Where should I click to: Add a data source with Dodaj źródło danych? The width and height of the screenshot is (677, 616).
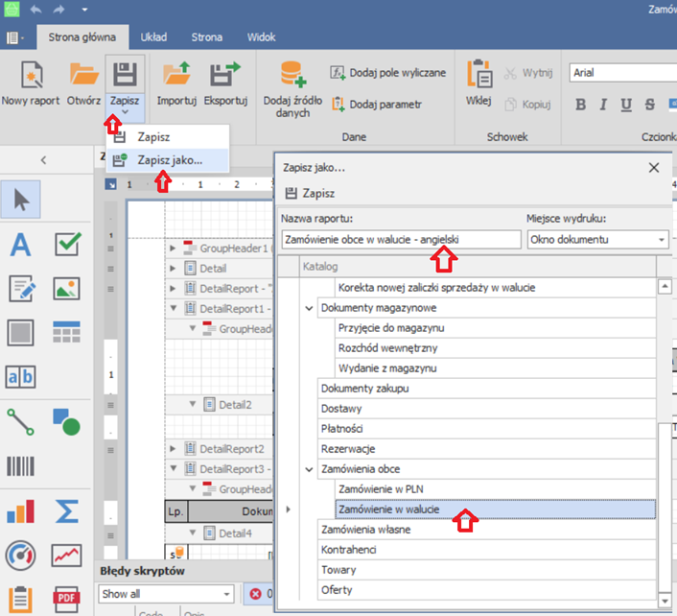point(292,75)
